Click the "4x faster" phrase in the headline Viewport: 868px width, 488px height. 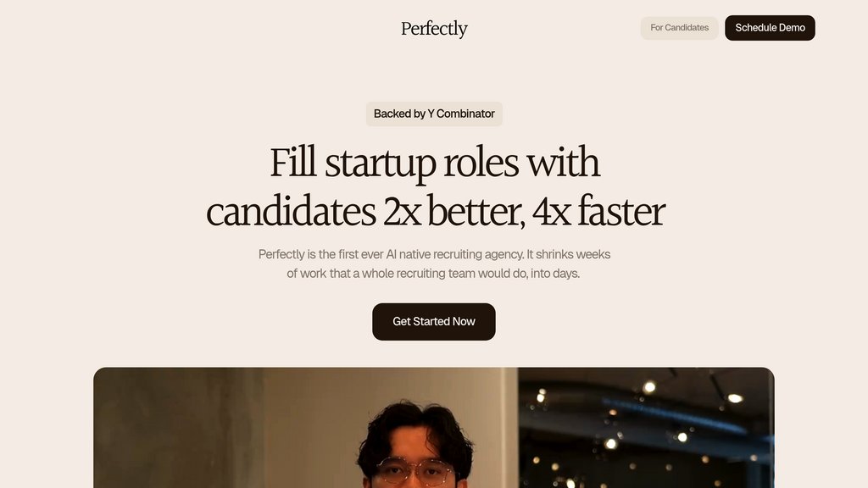click(598, 212)
